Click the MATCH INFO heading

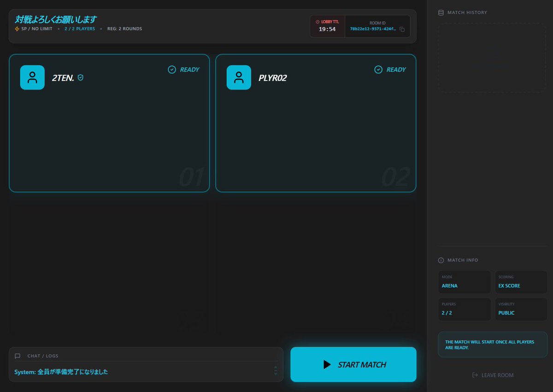[x=463, y=260]
